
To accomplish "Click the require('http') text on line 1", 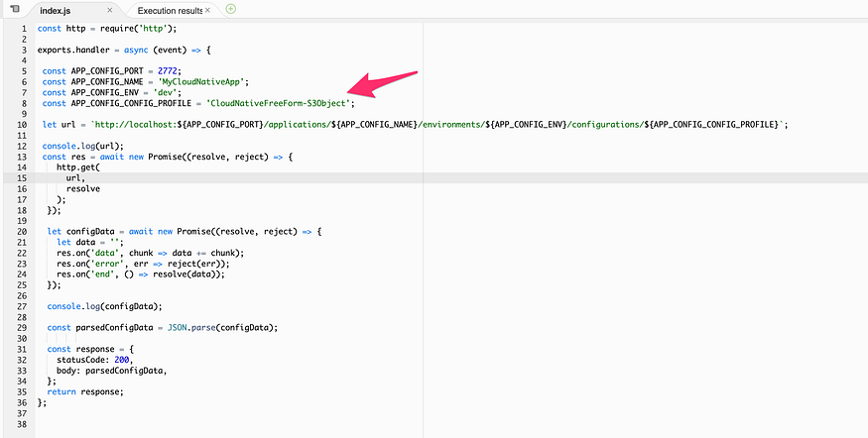I will pyautogui.click(x=138, y=29).
